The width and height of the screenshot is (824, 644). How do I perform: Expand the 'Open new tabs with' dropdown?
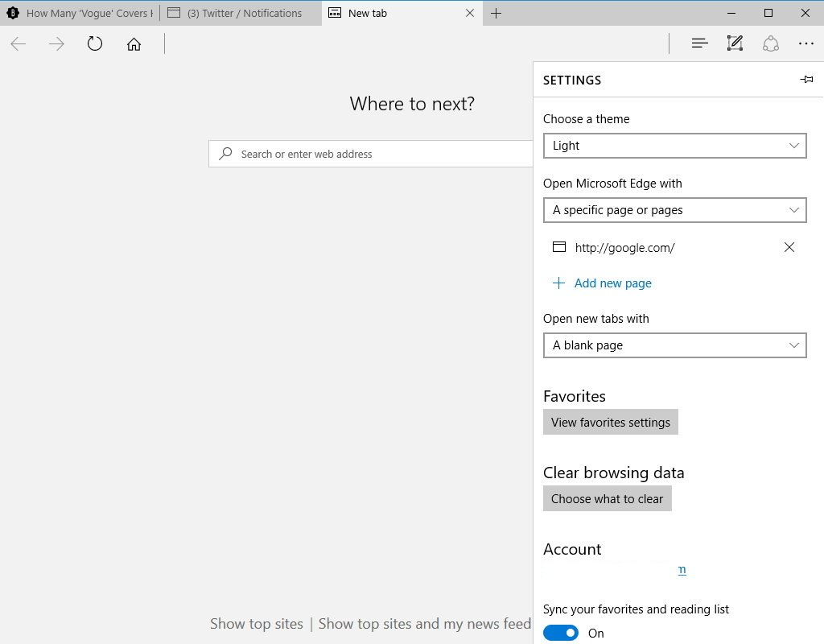[674, 345]
